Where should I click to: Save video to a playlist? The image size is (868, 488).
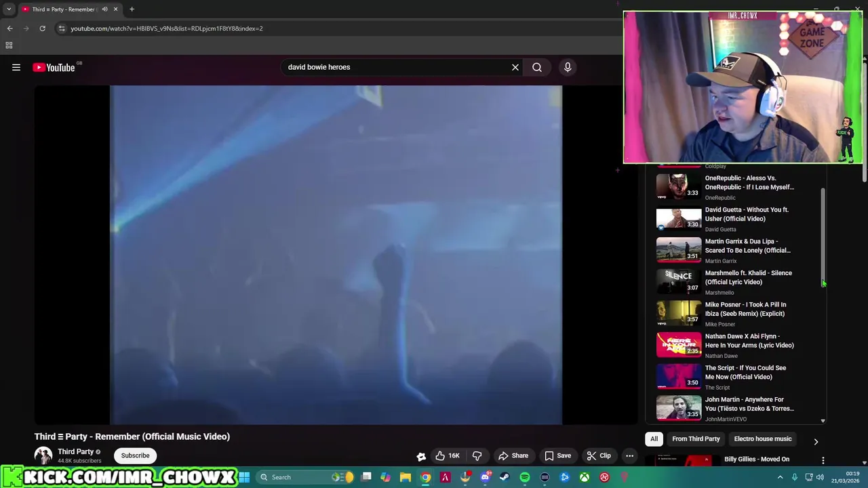[558, 455]
